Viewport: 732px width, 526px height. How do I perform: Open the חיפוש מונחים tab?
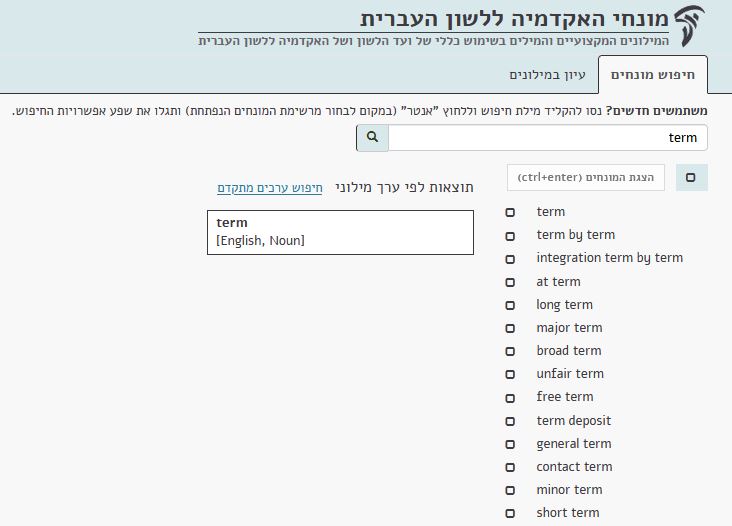click(x=653, y=75)
